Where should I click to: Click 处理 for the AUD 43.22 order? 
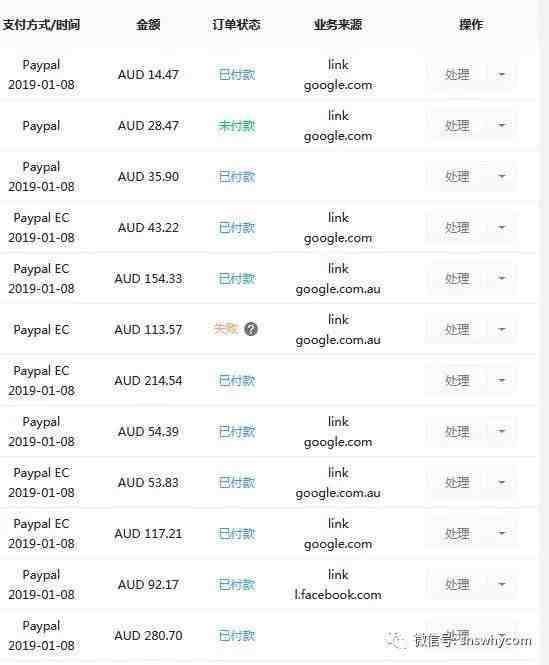[x=457, y=228]
